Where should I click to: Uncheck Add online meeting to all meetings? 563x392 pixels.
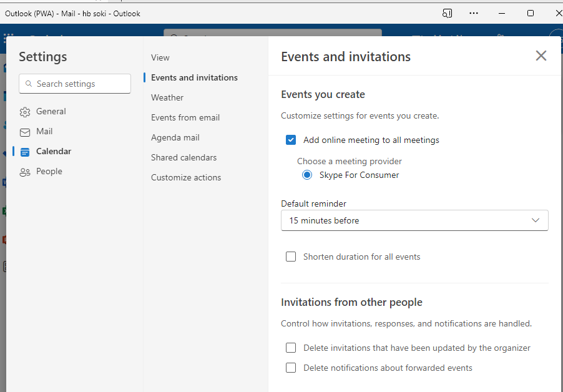(291, 140)
